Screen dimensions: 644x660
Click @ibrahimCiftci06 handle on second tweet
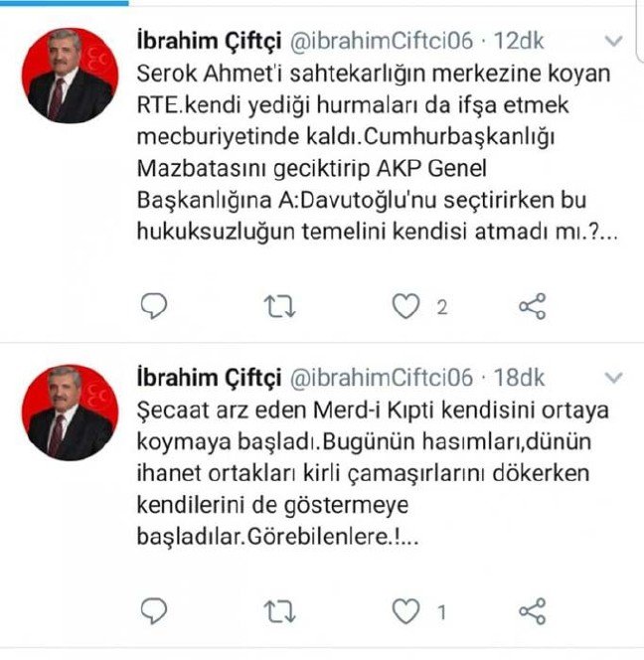coord(382,378)
